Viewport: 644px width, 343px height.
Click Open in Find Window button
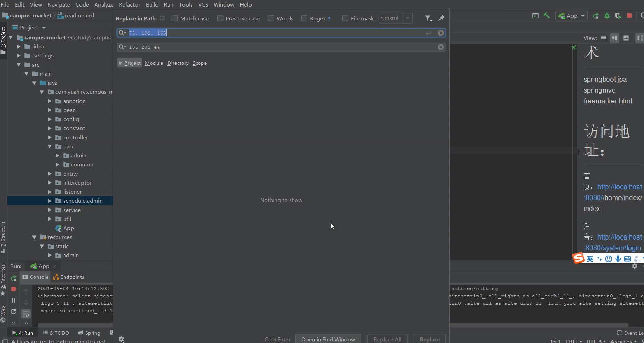(x=328, y=339)
